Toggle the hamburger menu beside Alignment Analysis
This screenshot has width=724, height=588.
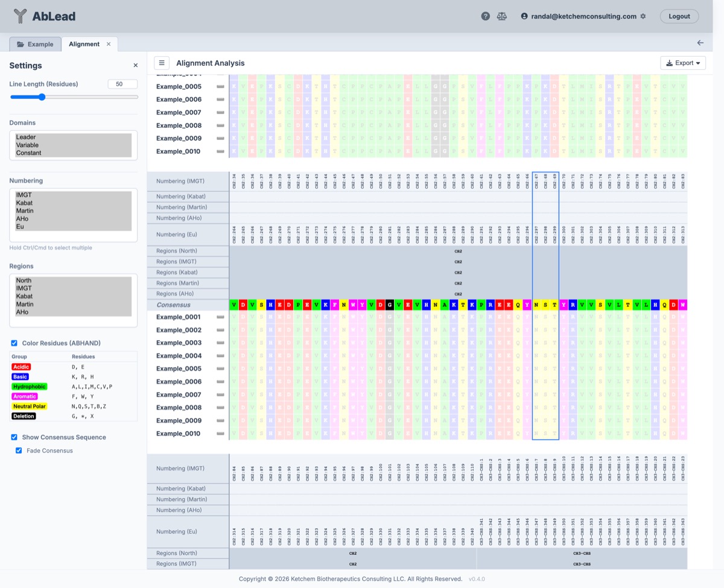(x=161, y=63)
